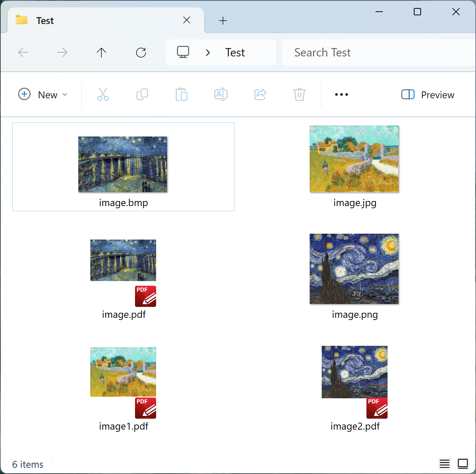The width and height of the screenshot is (476, 474).
Task: Click the This PC monitor icon
Action: point(183,52)
